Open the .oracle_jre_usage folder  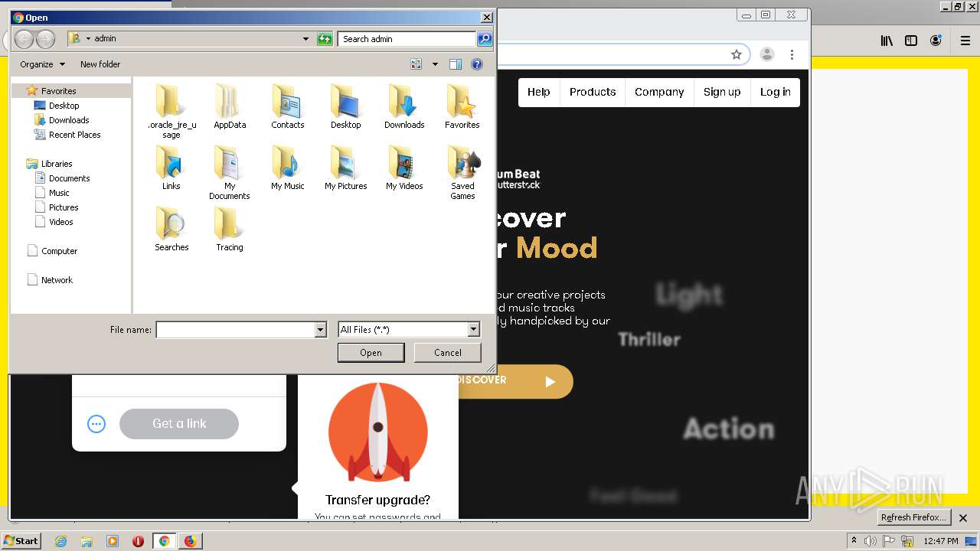coord(171,111)
